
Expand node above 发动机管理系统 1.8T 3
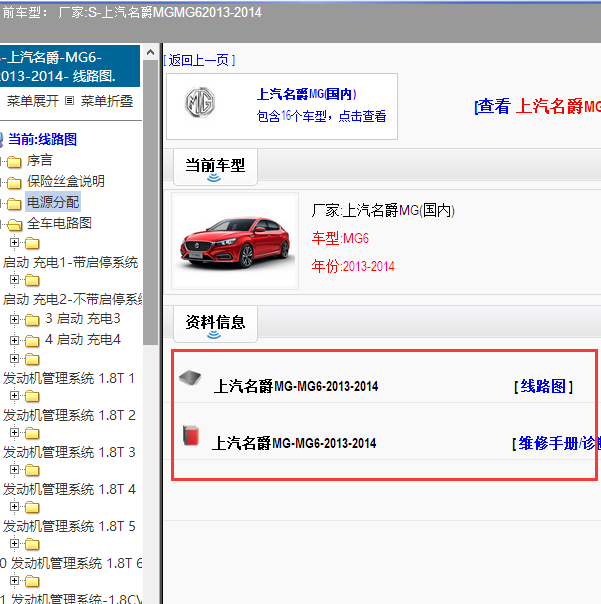click(x=14, y=433)
